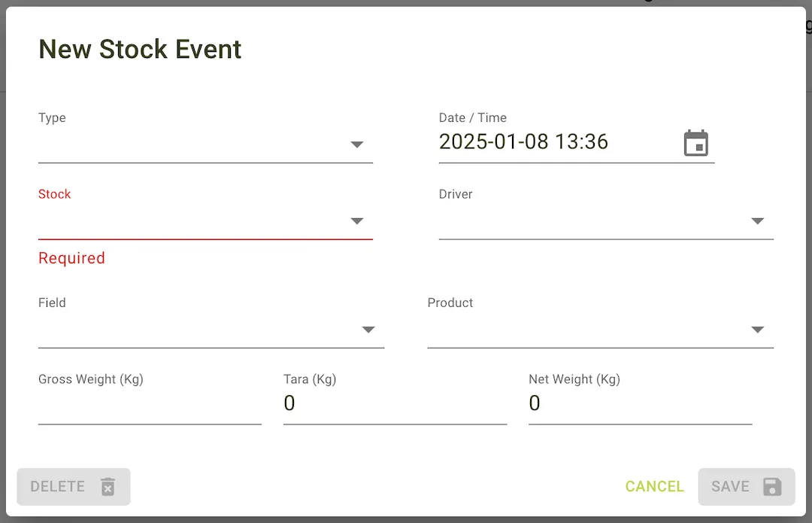Image resolution: width=812 pixels, height=523 pixels.
Task: Click the DELETE button
Action: (x=73, y=487)
